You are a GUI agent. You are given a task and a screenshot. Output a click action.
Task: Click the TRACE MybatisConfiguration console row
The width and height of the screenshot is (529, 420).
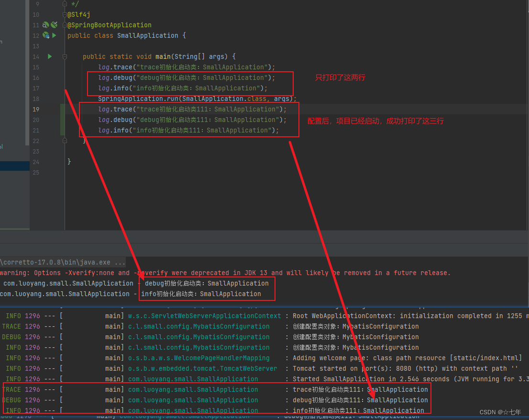tap(210, 326)
